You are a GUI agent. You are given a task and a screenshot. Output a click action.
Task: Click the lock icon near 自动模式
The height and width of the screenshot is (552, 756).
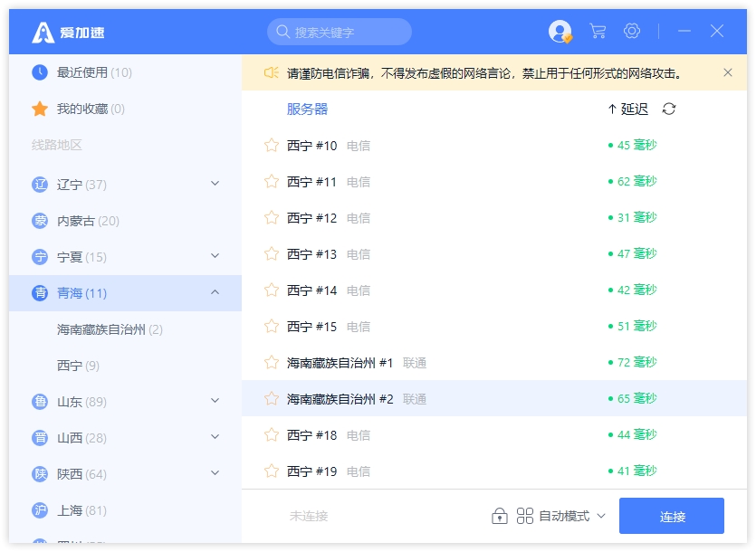coord(500,516)
